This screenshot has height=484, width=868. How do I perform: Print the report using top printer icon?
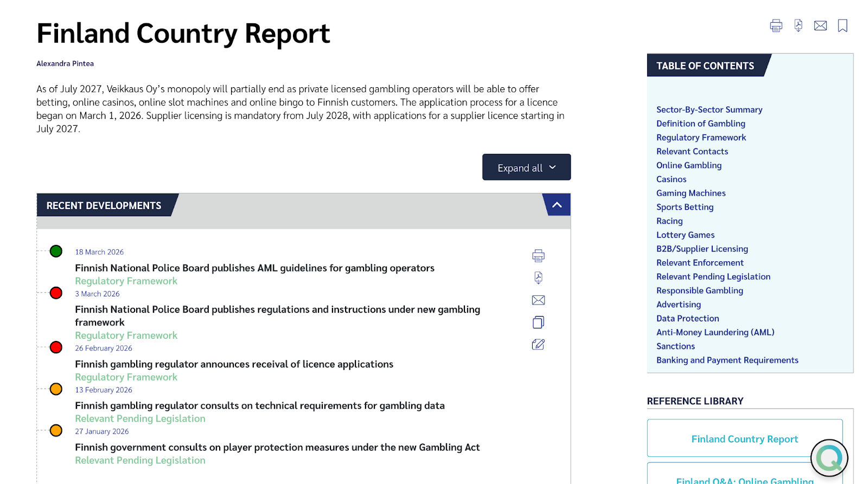click(776, 25)
